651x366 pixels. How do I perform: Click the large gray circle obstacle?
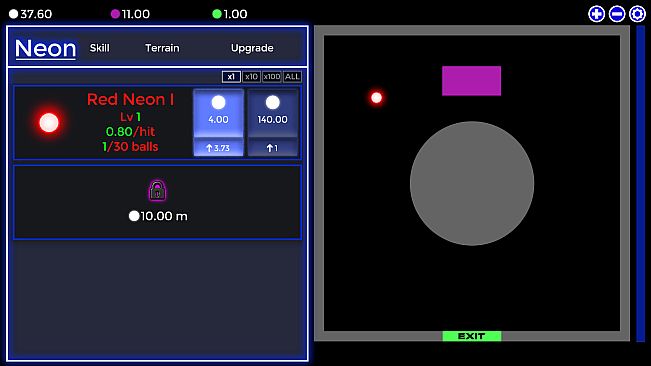(x=472, y=183)
